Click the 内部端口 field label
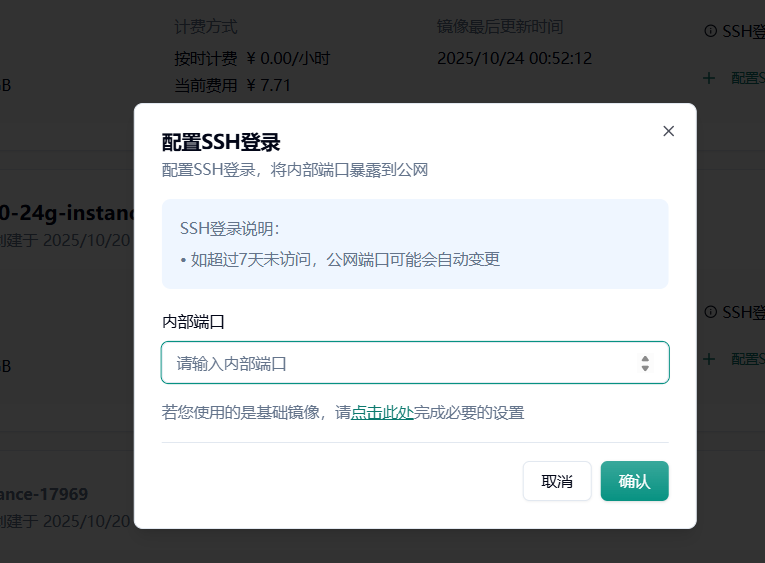765x563 pixels. 193,321
